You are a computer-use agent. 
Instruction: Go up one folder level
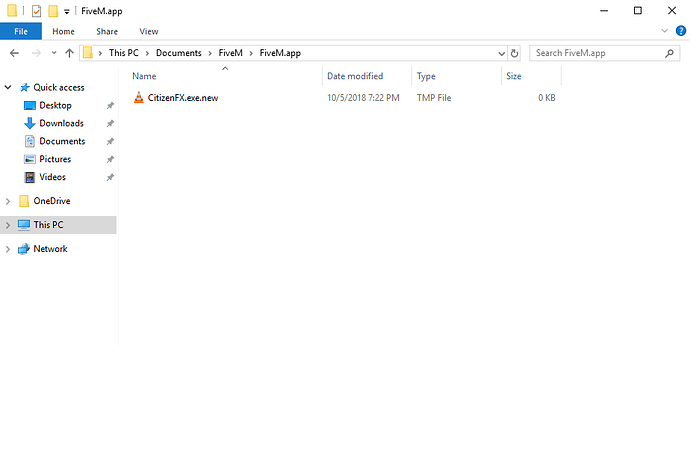click(x=69, y=53)
